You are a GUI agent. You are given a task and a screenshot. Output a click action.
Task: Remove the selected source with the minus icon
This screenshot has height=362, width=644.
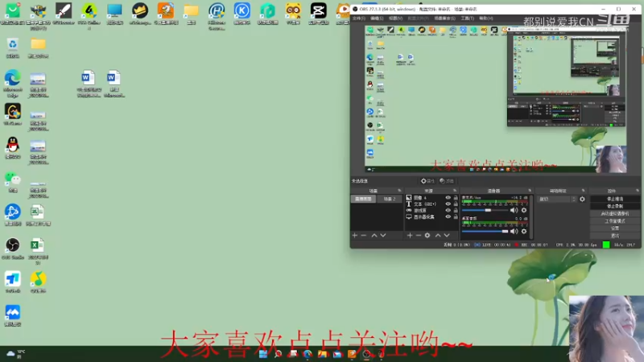tap(418, 235)
